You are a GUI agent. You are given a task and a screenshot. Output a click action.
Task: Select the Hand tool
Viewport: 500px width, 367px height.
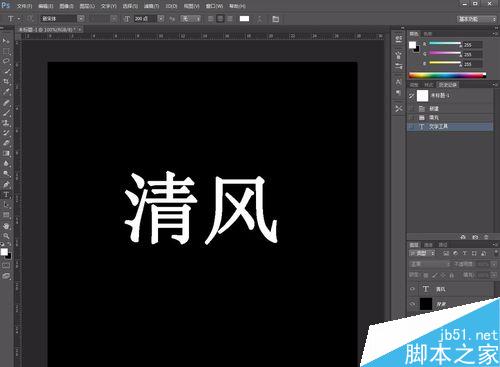[6, 226]
